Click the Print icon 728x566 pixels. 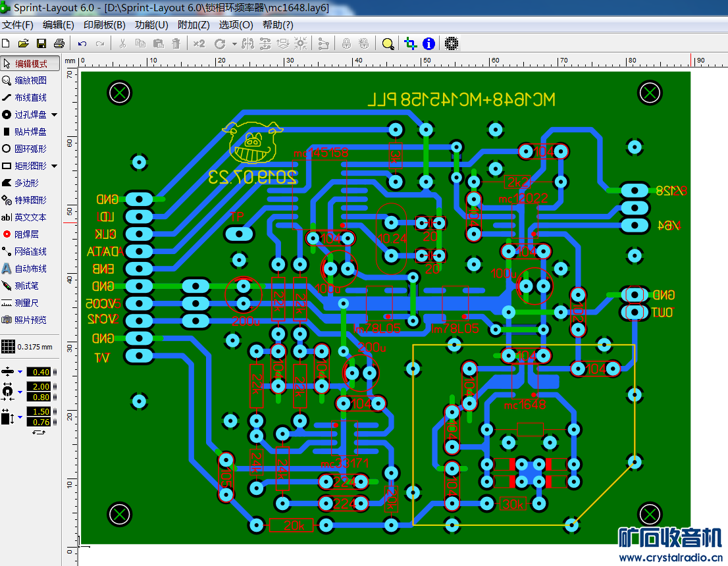point(59,43)
